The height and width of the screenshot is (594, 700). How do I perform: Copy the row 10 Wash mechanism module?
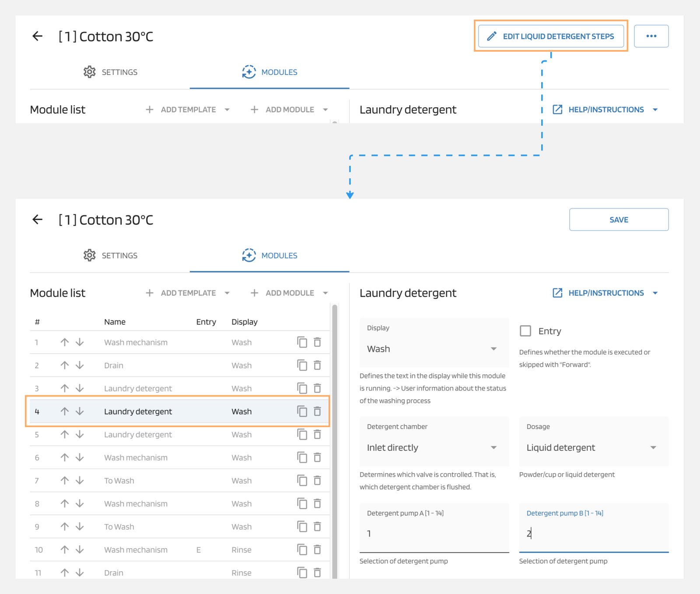click(302, 549)
